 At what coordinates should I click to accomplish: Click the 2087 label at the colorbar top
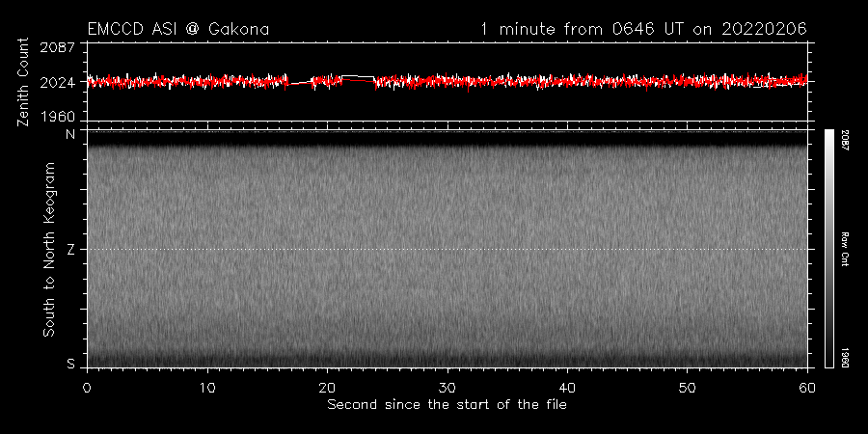(x=845, y=138)
